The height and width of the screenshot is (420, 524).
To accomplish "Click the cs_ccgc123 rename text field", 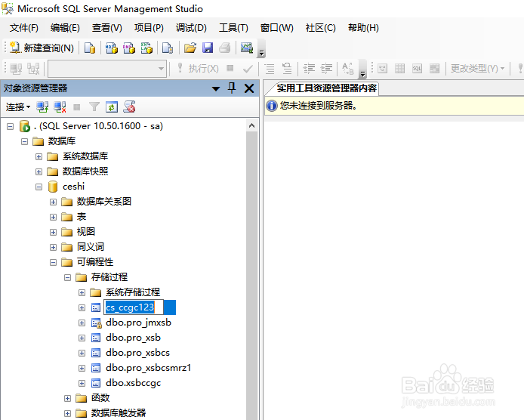I will 134,307.
